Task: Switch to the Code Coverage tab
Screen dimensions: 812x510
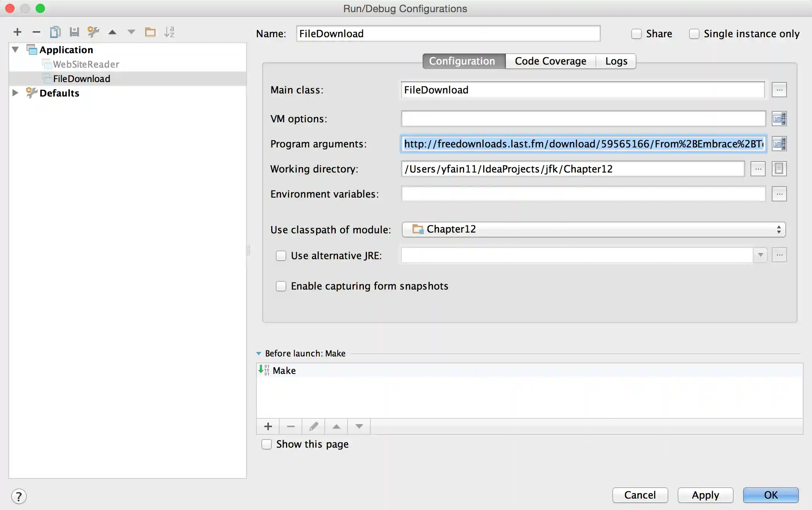Action: 550,61
